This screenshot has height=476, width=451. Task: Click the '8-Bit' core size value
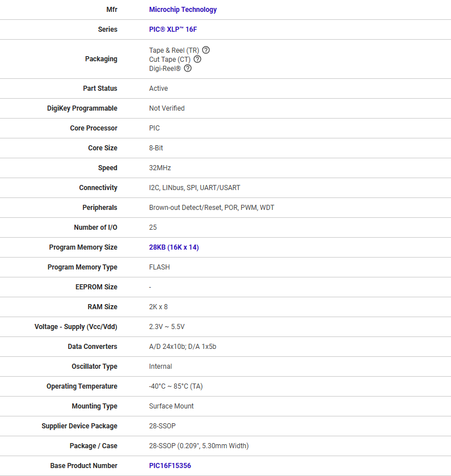155,148
